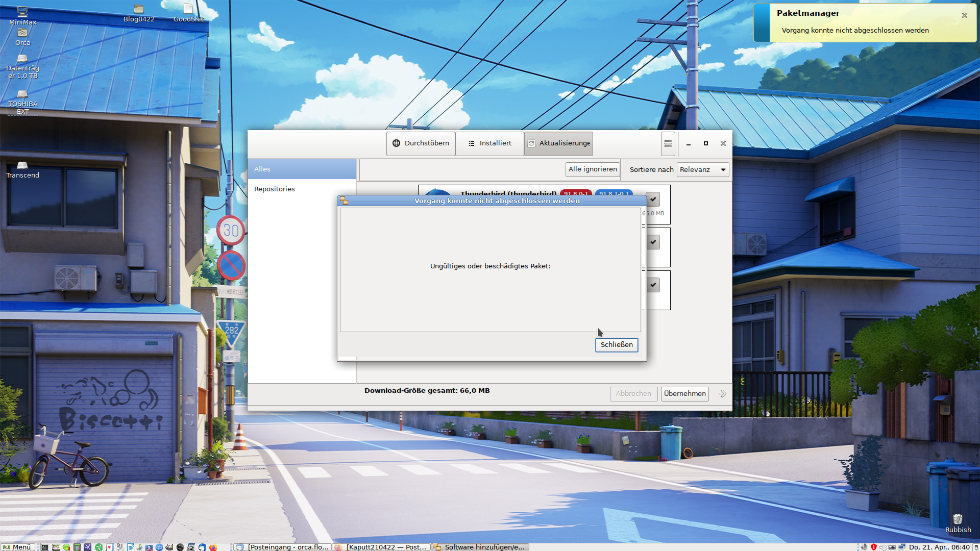Select the TOSHIBA EXT drive icon
980x551 pixels.
tap(22, 103)
